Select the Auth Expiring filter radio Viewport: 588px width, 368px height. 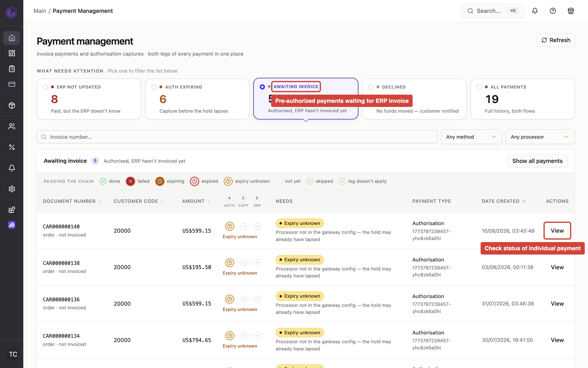point(154,87)
